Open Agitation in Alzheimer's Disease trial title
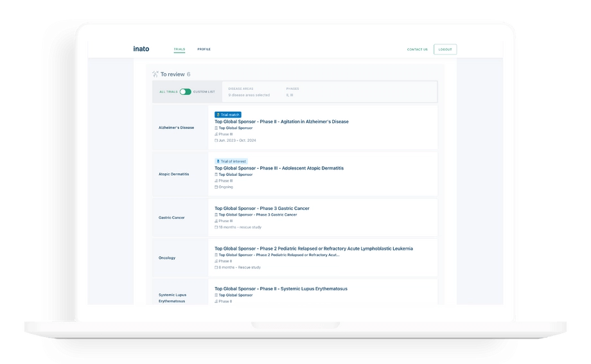This screenshot has height=364, width=591. point(281,122)
